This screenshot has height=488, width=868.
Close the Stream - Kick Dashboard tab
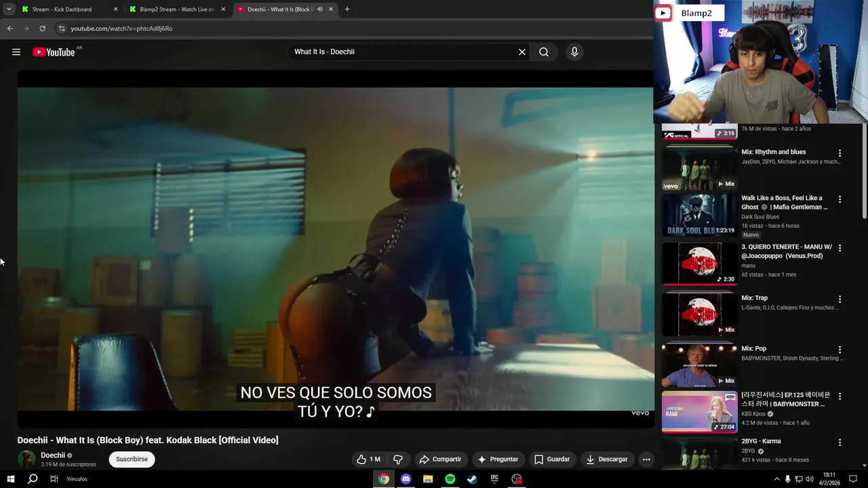point(115,9)
